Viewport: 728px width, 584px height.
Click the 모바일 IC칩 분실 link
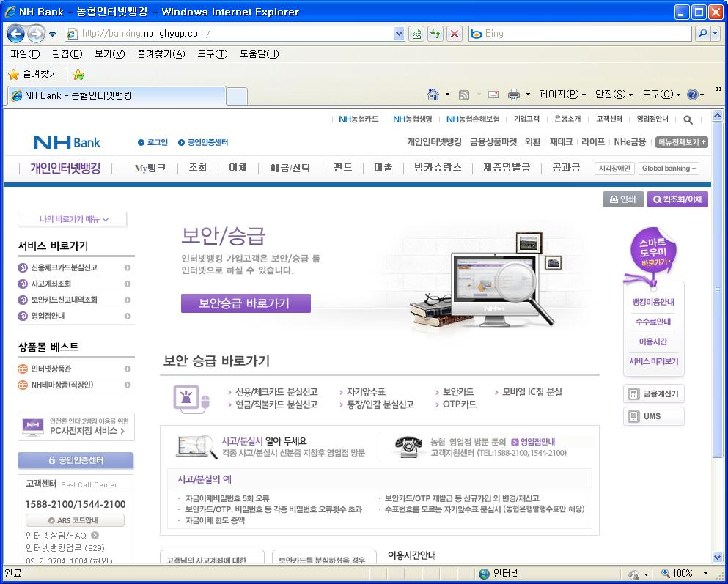532,392
